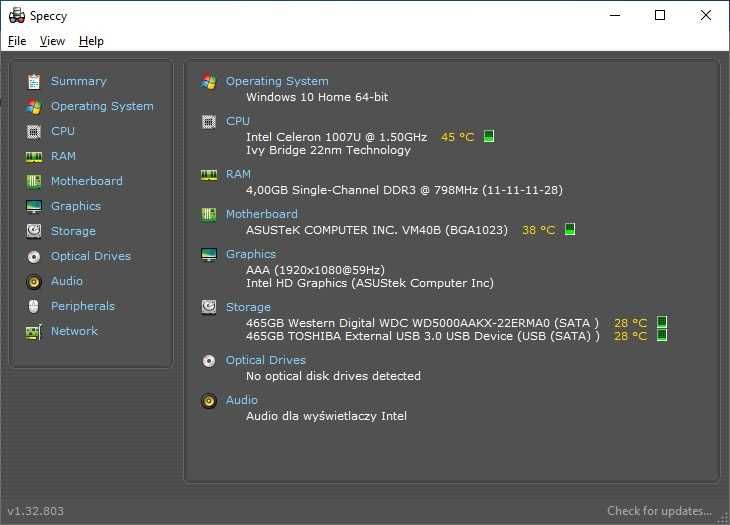Open Motherboard section from sidebar
This screenshot has width=730, height=525.
pos(87,181)
